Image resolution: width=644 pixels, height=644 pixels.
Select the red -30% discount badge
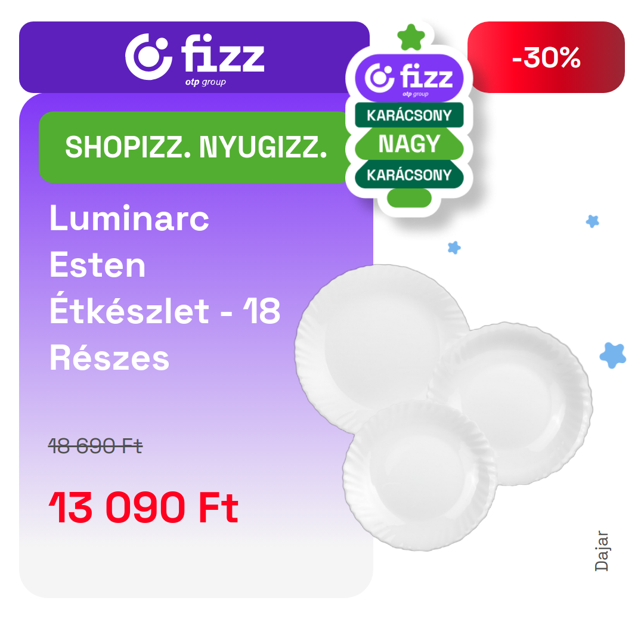click(x=546, y=57)
